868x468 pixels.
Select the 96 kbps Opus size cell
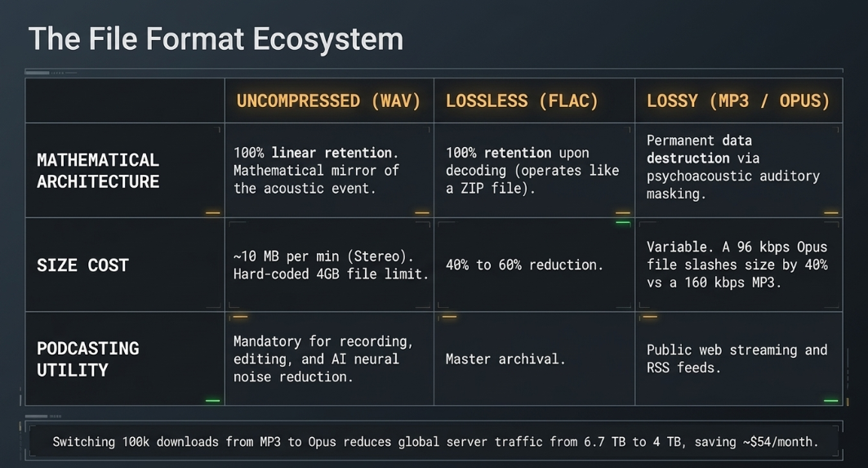point(737,264)
